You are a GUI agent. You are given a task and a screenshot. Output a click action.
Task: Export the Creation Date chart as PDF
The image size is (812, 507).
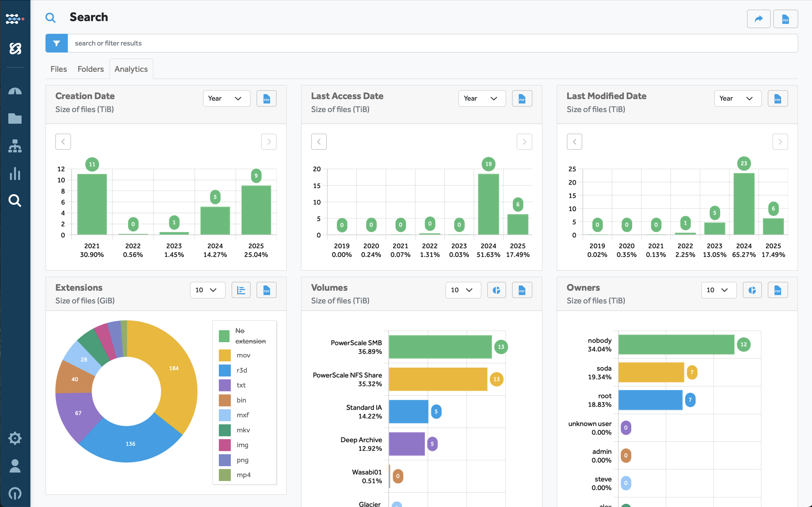pyautogui.click(x=266, y=99)
